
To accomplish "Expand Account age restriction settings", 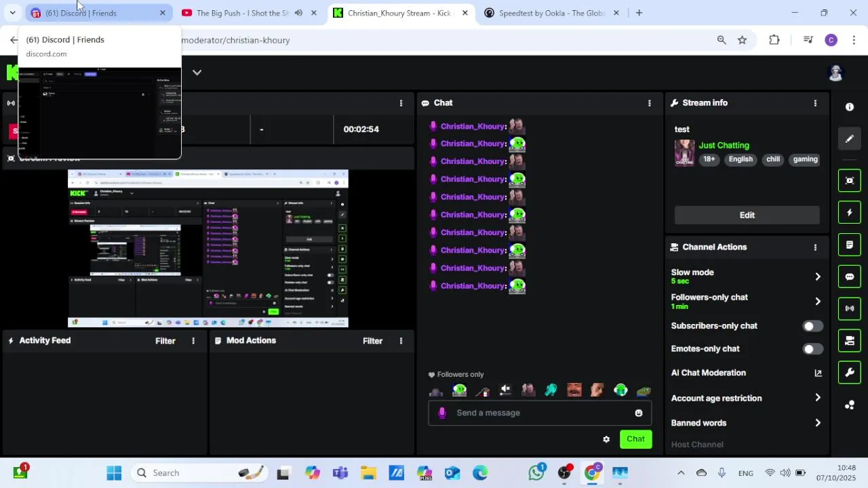I will (818, 399).
